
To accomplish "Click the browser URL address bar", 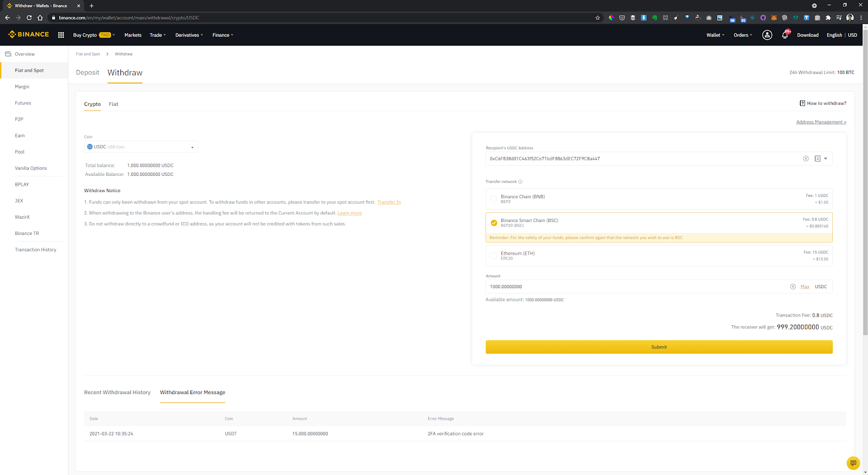I will pyautogui.click(x=325, y=17).
